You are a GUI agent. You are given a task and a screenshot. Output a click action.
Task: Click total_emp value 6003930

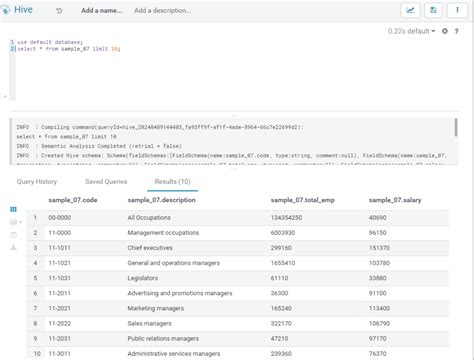283,233
